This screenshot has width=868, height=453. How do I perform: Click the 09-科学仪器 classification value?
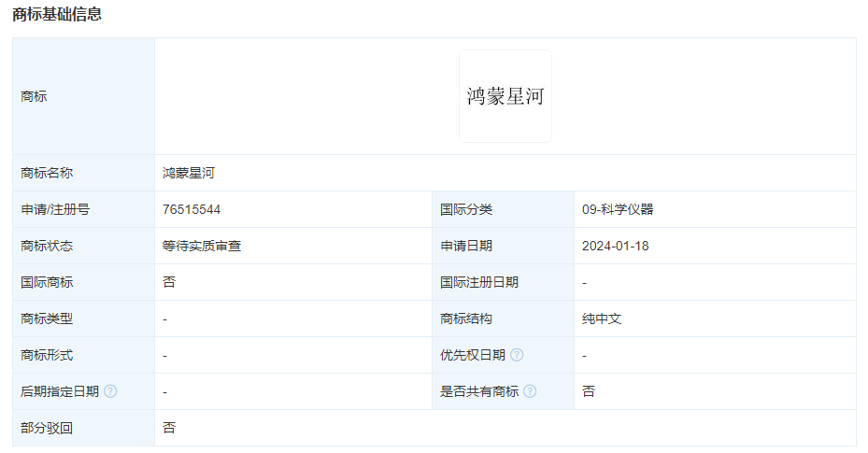point(618,209)
